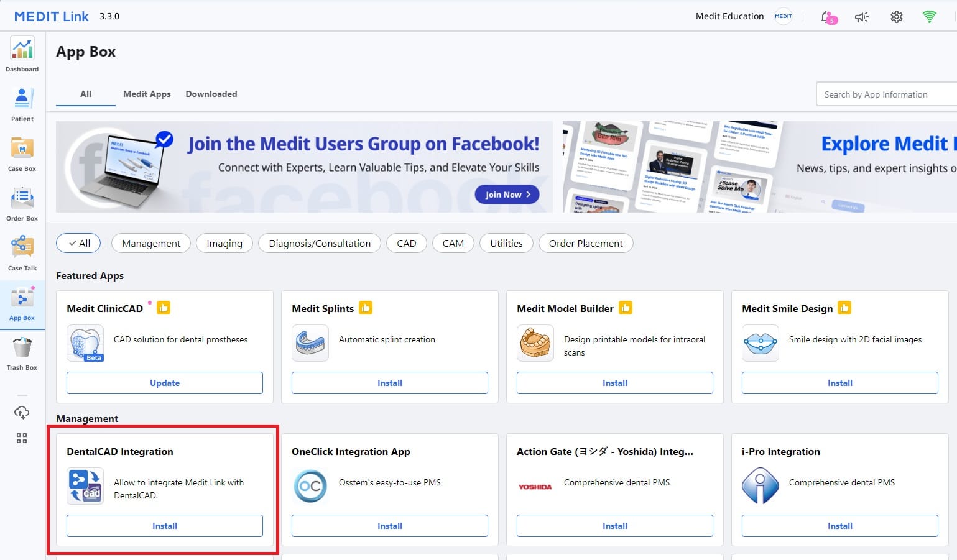Click Update for Medit ClinicCAD
The image size is (957, 560).
click(x=165, y=383)
